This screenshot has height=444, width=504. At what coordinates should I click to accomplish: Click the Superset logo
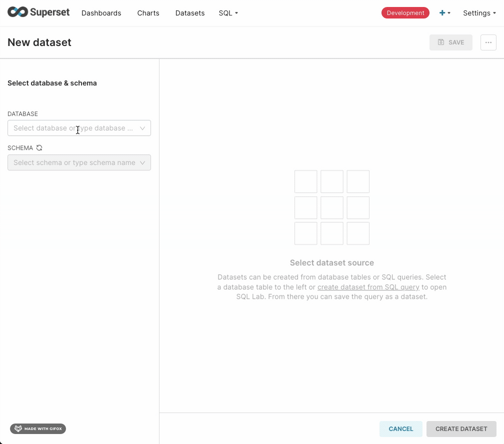tap(38, 12)
